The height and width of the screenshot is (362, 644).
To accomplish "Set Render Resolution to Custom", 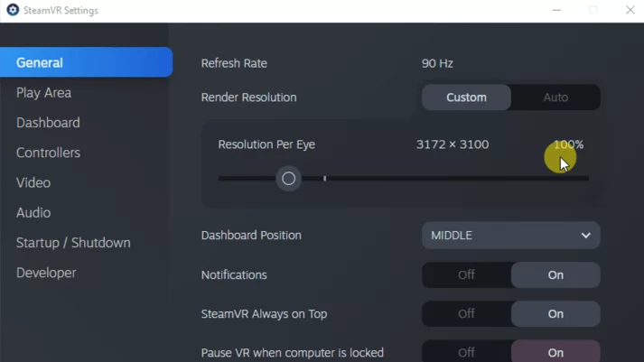I will coord(466,97).
